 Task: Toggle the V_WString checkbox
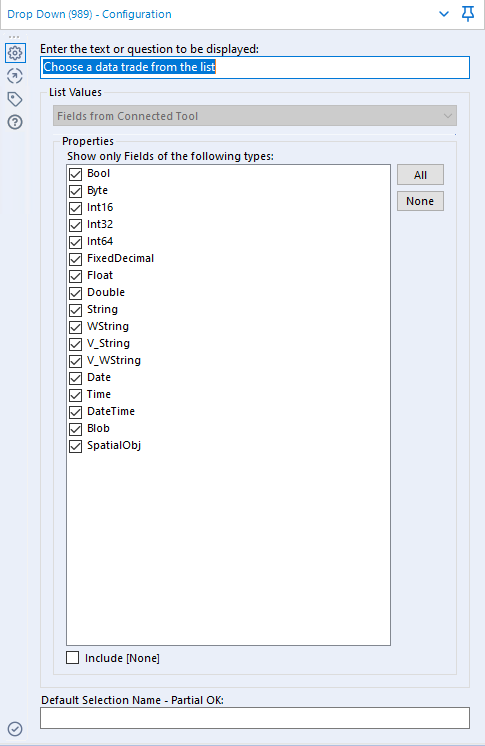75,361
